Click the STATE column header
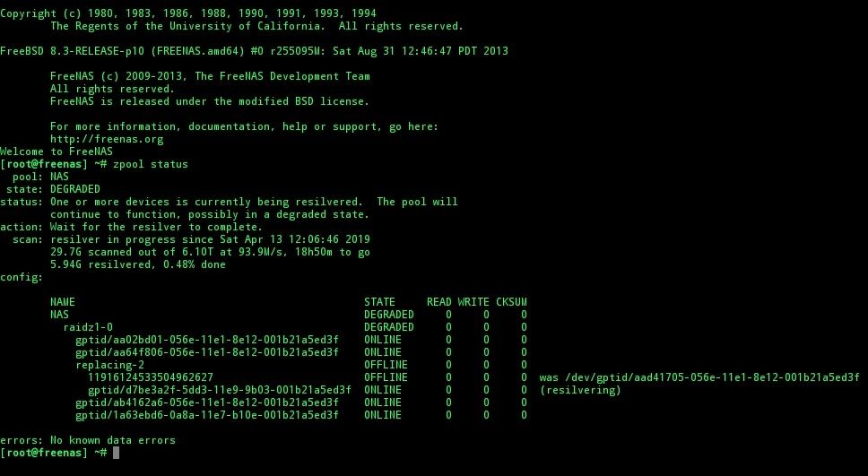 coord(380,302)
